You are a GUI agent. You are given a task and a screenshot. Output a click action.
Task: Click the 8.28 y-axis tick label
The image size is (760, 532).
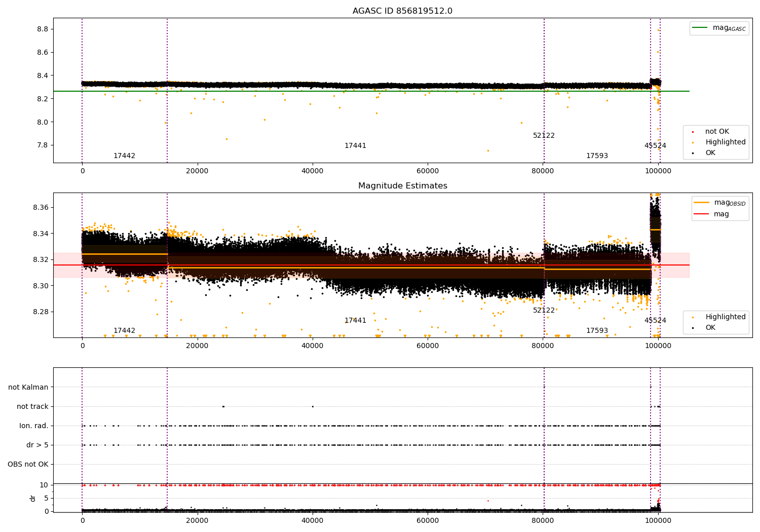[x=41, y=312]
